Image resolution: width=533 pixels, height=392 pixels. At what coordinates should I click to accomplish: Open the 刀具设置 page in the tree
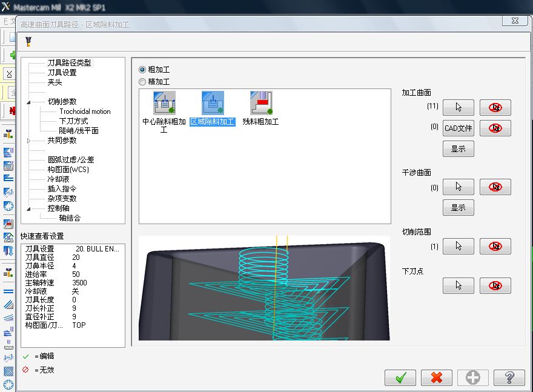click(62, 73)
